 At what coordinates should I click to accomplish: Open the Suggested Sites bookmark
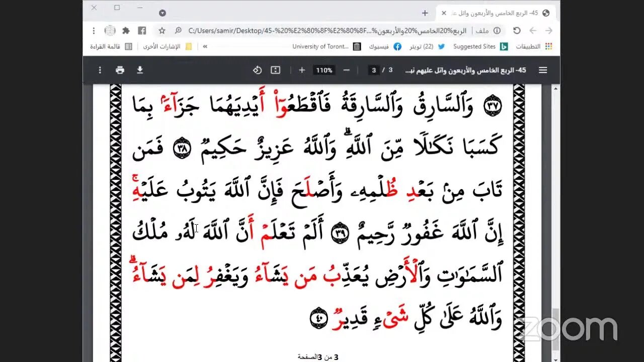tap(480, 46)
